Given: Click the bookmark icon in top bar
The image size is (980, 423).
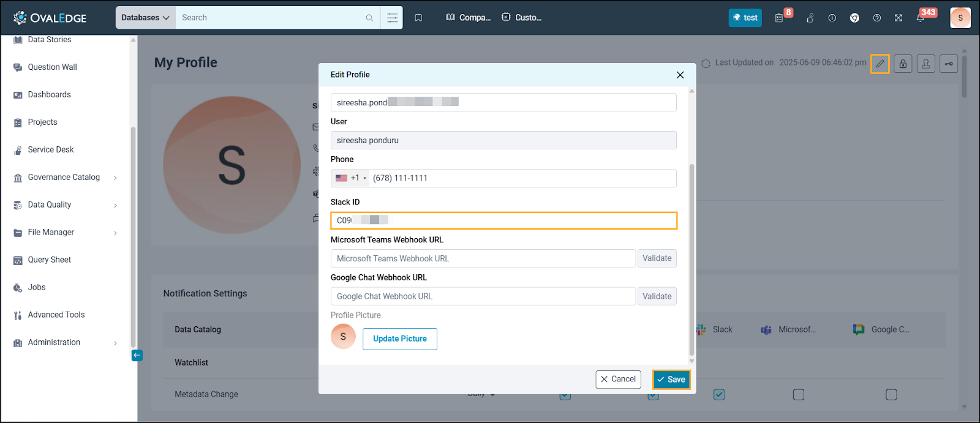Looking at the screenshot, I should [418, 18].
